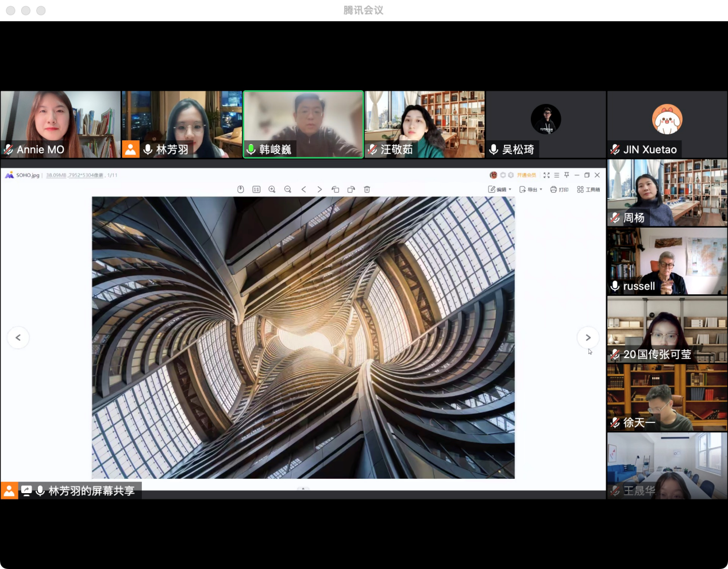This screenshot has width=728, height=569.
Task: Toggle the pin-on-top icon in viewer
Action: coord(567,175)
